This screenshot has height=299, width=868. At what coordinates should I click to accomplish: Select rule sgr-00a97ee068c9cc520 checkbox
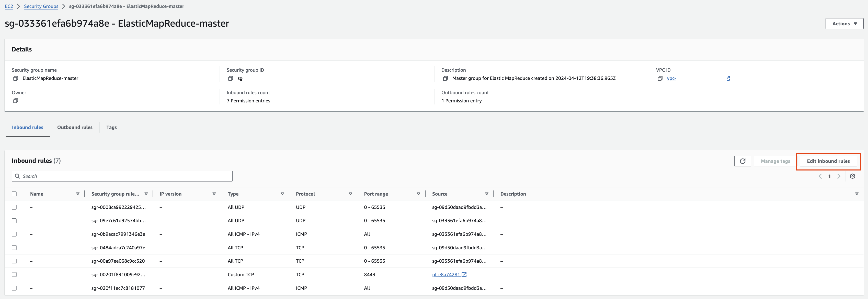point(14,261)
